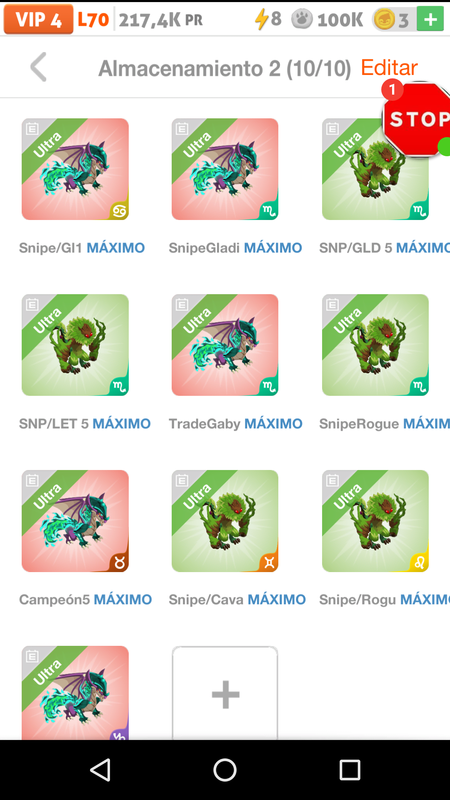Tap the lightning energy icon
Screen dimensions: 450x800
pyautogui.click(x=261, y=19)
